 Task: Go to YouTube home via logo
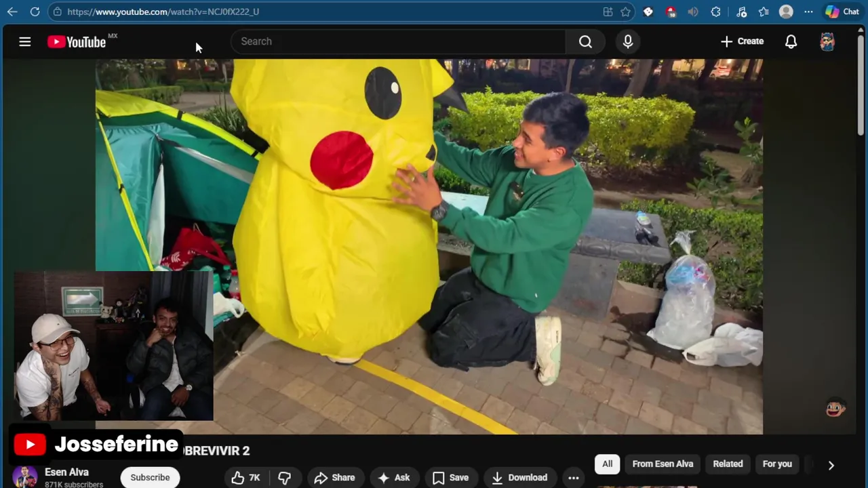[77, 42]
